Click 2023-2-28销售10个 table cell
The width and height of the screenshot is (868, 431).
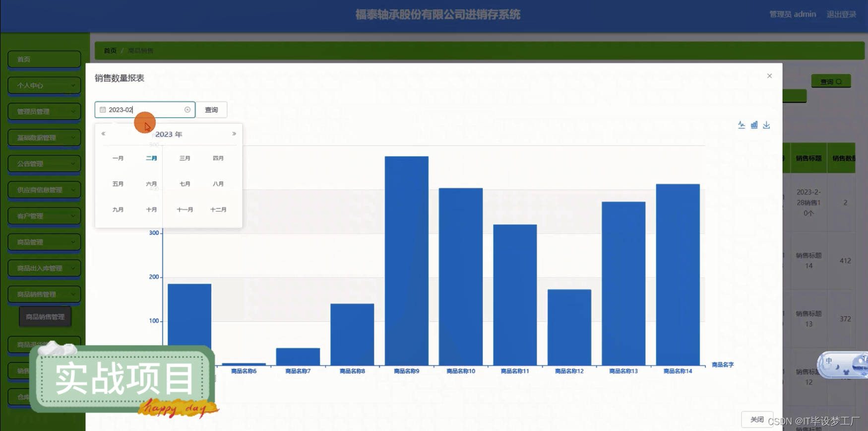(808, 202)
